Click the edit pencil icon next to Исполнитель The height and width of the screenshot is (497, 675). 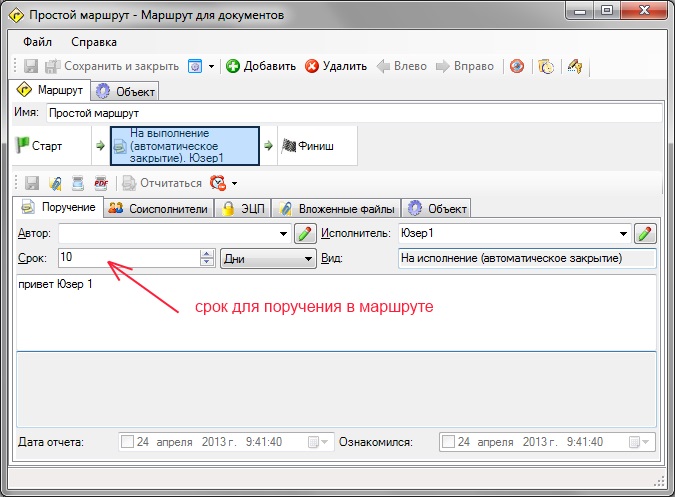tap(645, 234)
